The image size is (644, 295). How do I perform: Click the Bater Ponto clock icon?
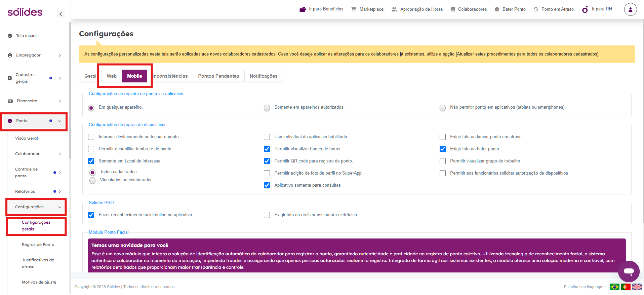[x=497, y=9]
